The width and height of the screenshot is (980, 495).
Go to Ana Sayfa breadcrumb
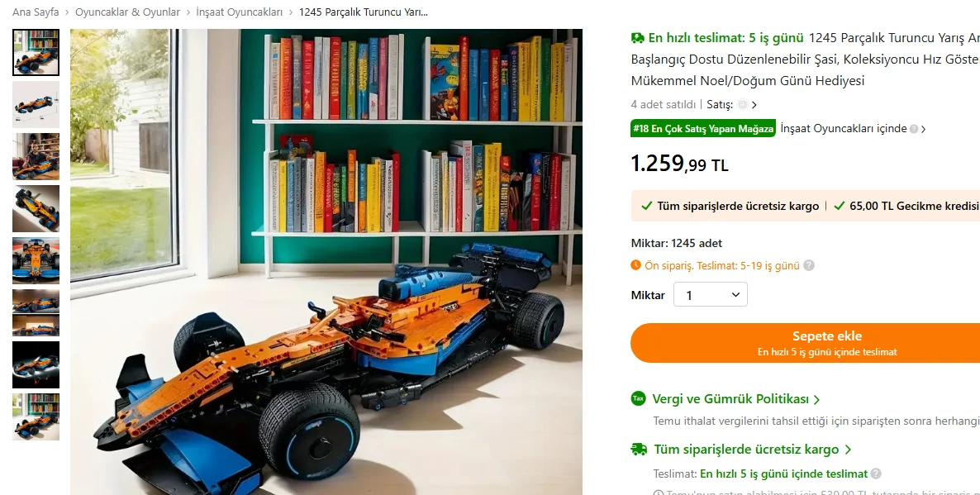(36, 12)
